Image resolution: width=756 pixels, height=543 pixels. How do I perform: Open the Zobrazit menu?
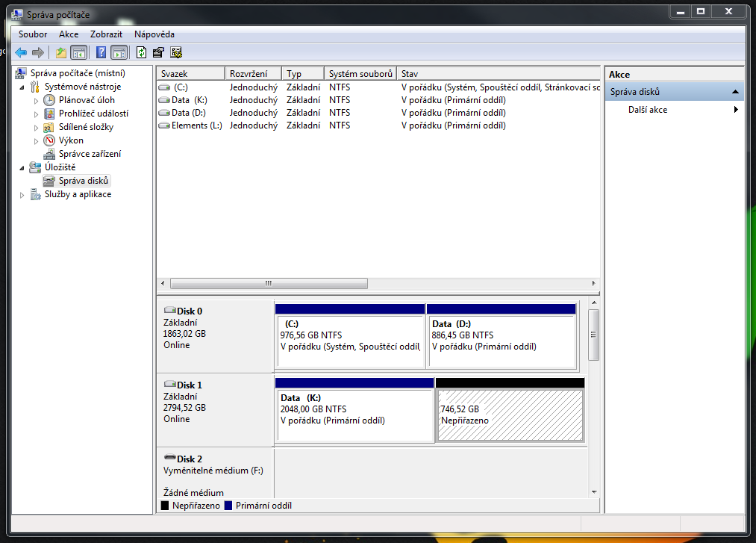pos(106,34)
